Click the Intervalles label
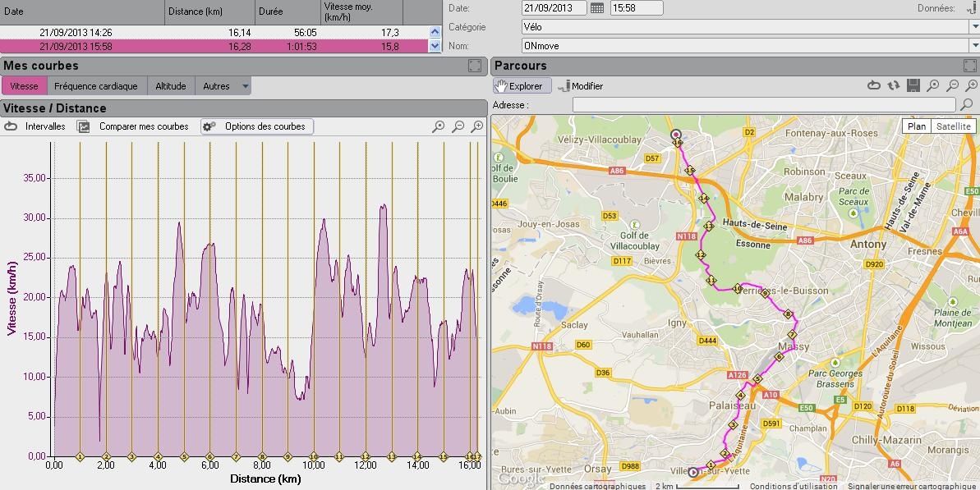The width and height of the screenshot is (980, 490). point(45,126)
